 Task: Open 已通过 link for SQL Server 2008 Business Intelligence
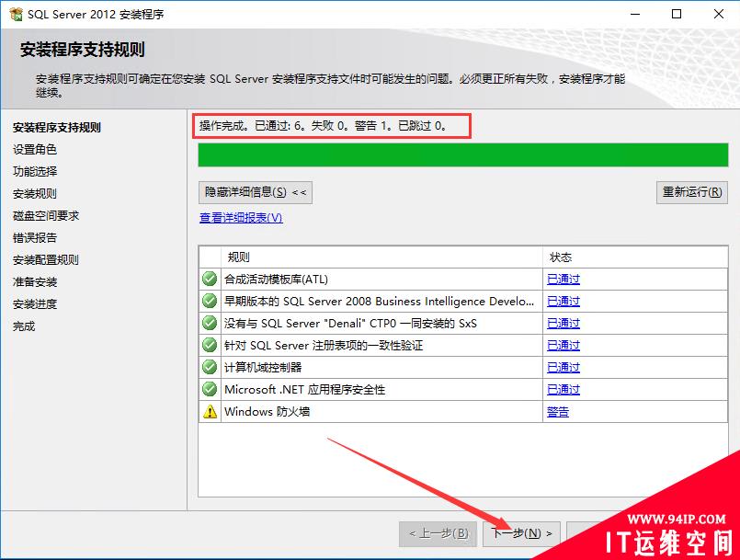click(563, 301)
